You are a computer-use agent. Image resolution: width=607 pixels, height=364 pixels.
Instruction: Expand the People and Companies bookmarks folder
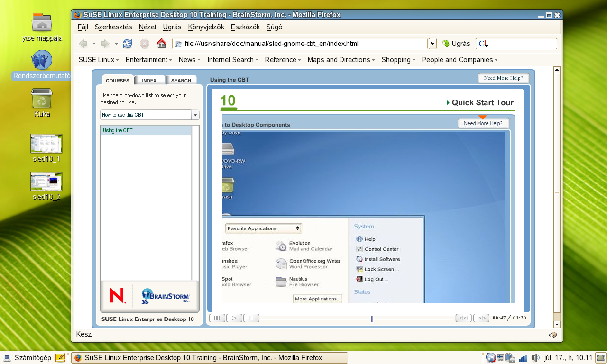coord(460,60)
